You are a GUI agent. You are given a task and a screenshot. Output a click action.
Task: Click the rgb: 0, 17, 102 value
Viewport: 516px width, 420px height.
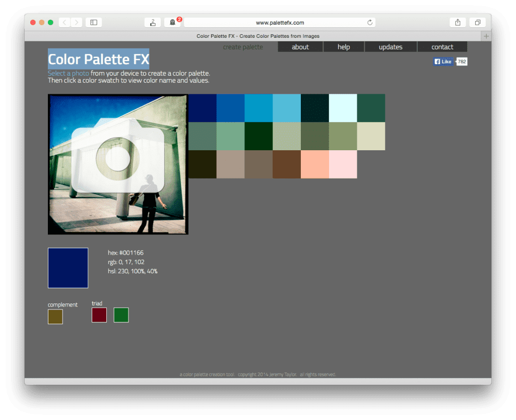[x=126, y=262]
